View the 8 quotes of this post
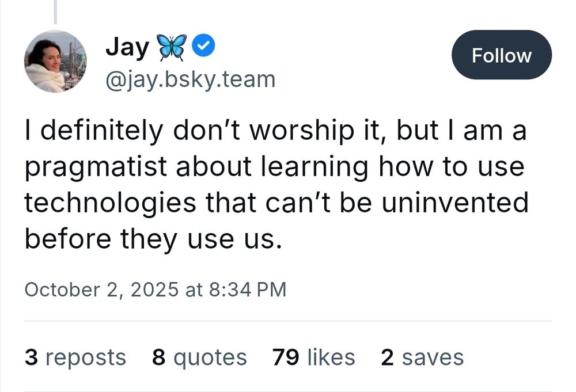Screen dimensions: 576x392 pyautogui.click(x=199, y=357)
